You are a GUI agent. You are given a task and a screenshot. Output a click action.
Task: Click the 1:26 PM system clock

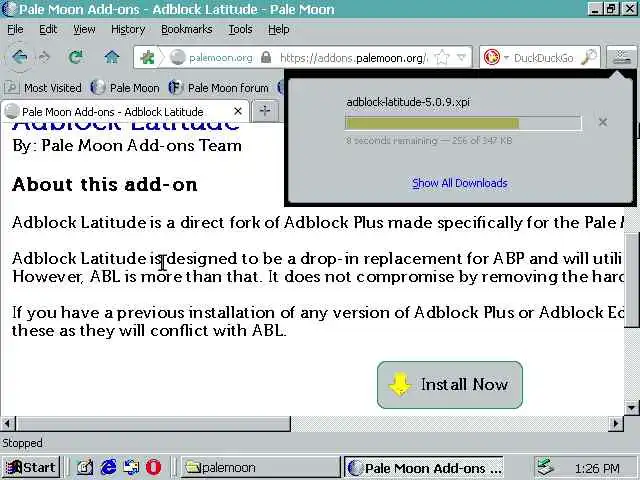[597, 469]
